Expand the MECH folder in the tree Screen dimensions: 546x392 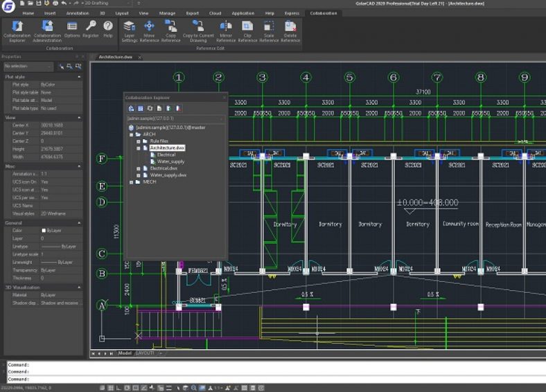(x=132, y=182)
